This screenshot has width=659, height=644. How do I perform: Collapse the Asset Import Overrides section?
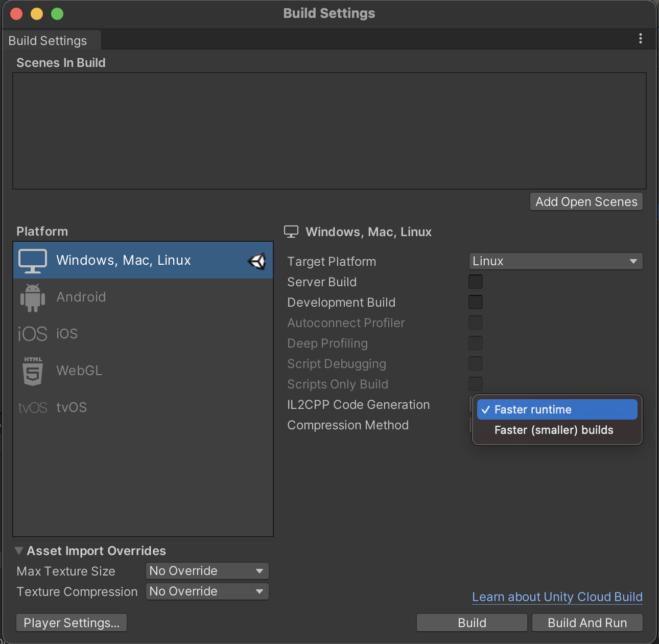click(x=19, y=551)
